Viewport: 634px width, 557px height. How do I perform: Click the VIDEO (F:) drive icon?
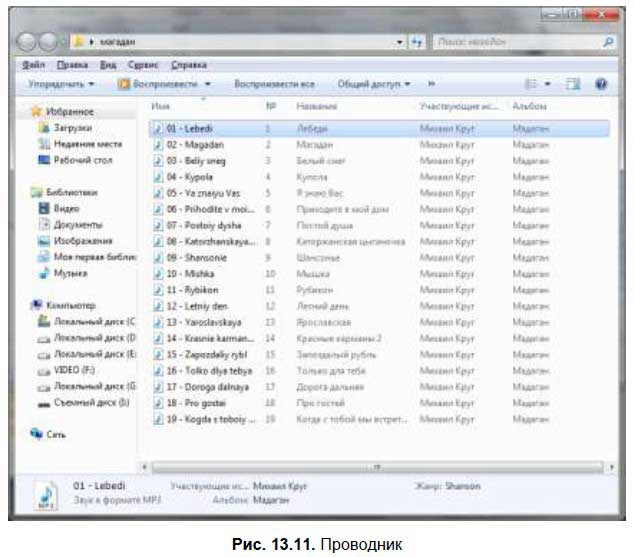click(x=44, y=371)
